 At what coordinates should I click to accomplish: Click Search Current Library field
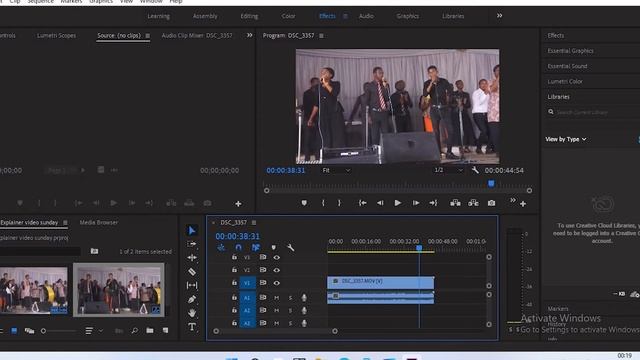(591, 112)
